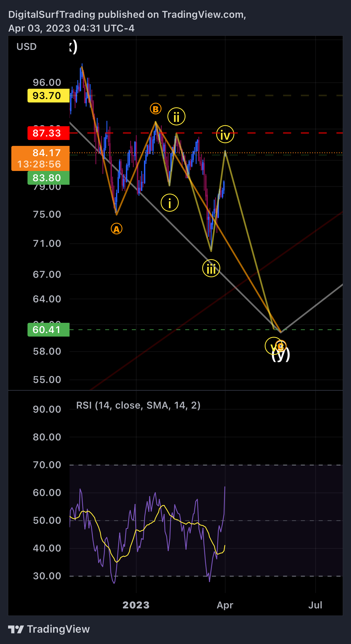
Task: Select the yellow circled iii wave marker
Action: [x=211, y=268]
